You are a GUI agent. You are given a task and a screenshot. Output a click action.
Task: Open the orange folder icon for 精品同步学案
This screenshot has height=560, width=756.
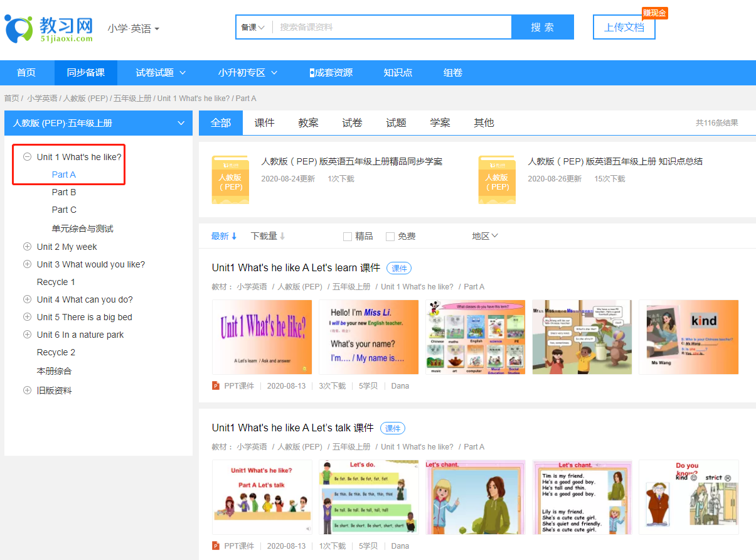[230, 180]
